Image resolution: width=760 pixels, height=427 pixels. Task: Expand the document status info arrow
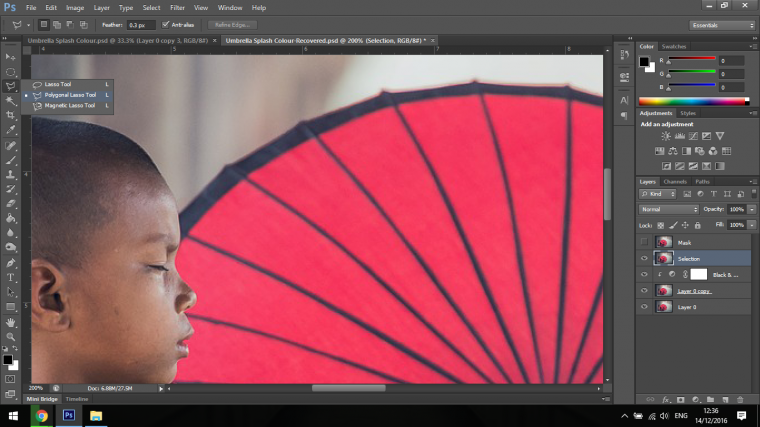(x=161, y=388)
